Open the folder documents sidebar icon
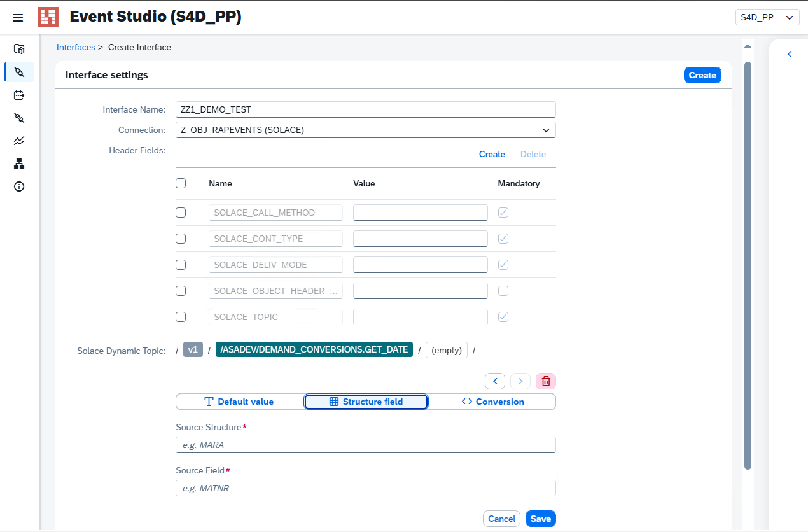 19,49
